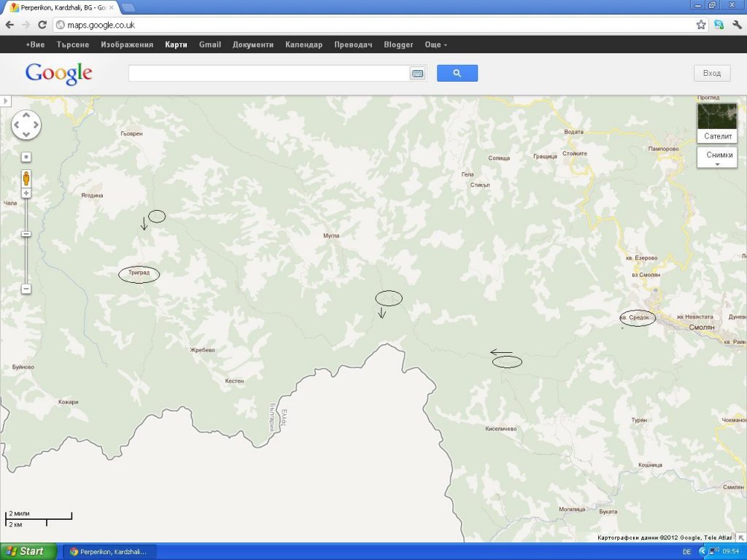Image resolution: width=747 pixels, height=560 pixels.
Task: Click the browser forward arrow
Action: [26, 25]
